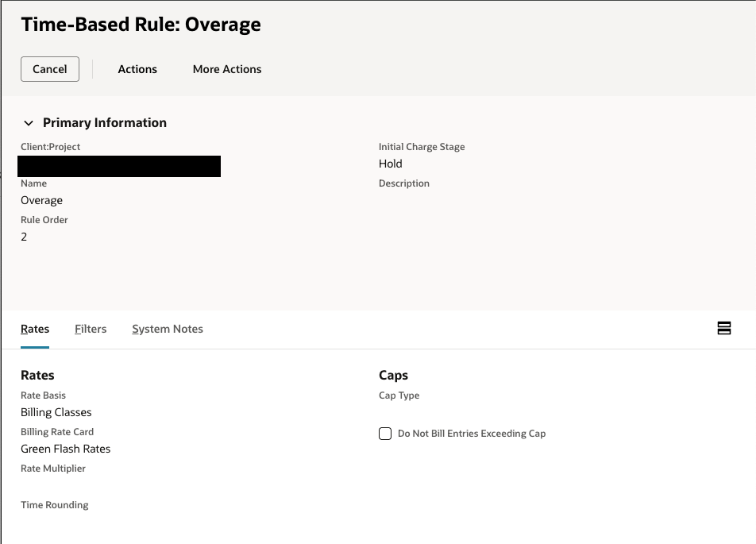Click the Time Rounding label
Screen dimensions: 756x544
coord(55,505)
